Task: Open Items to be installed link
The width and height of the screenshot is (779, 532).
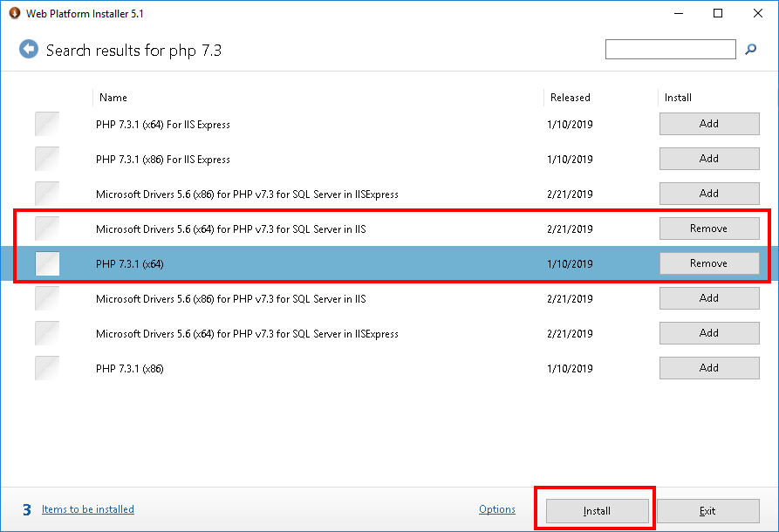Action: point(88,509)
